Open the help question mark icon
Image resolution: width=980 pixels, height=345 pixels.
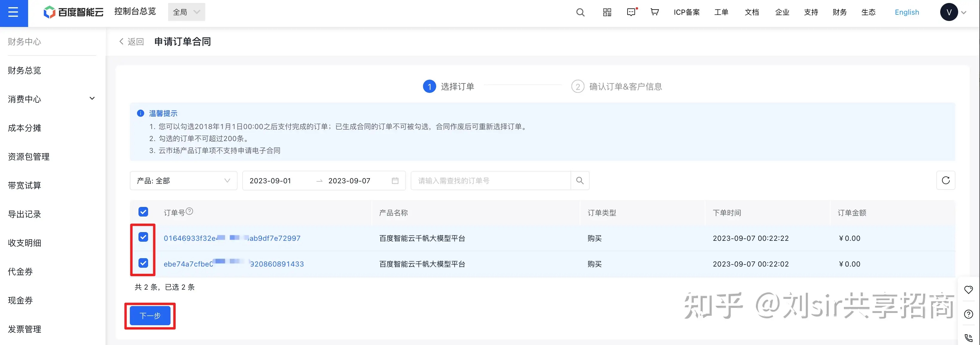coord(968,314)
